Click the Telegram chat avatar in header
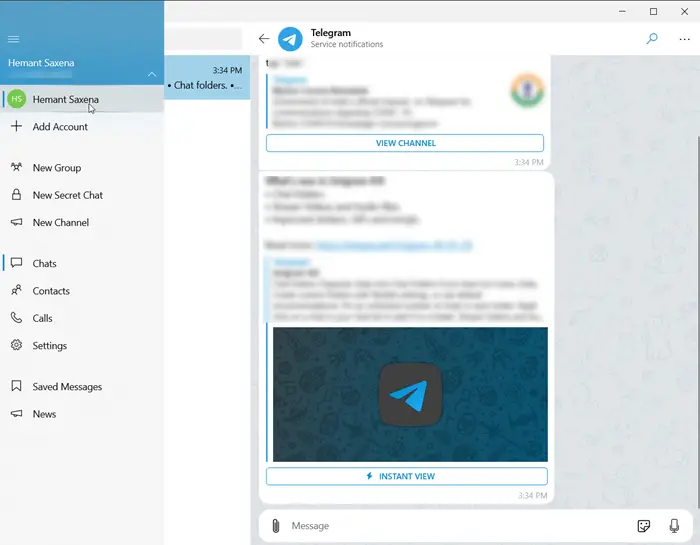The width and height of the screenshot is (700, 545). click(290, 39)
